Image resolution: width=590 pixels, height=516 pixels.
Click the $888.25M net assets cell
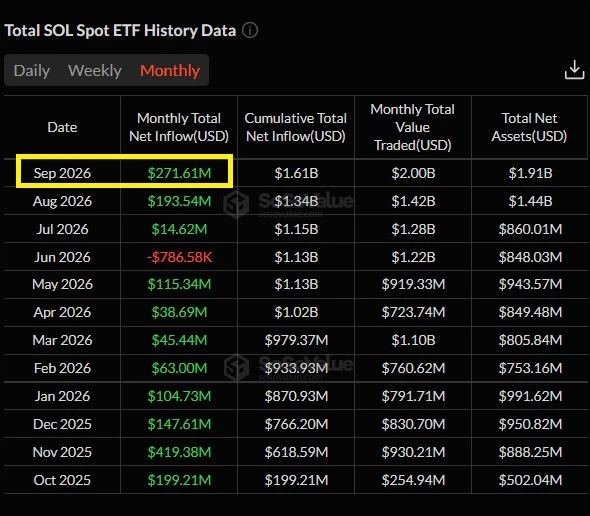click(530, 452)
